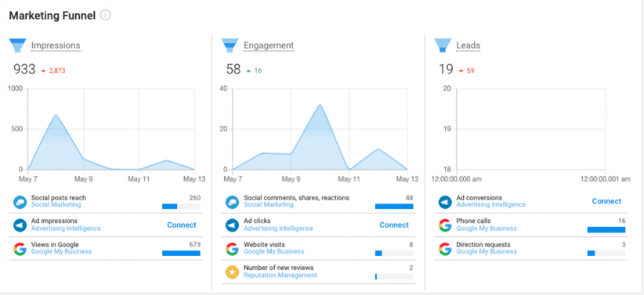Click the Leads total 19
The width and height of the screenshot is (644, 295).
[x=446, y=70]
